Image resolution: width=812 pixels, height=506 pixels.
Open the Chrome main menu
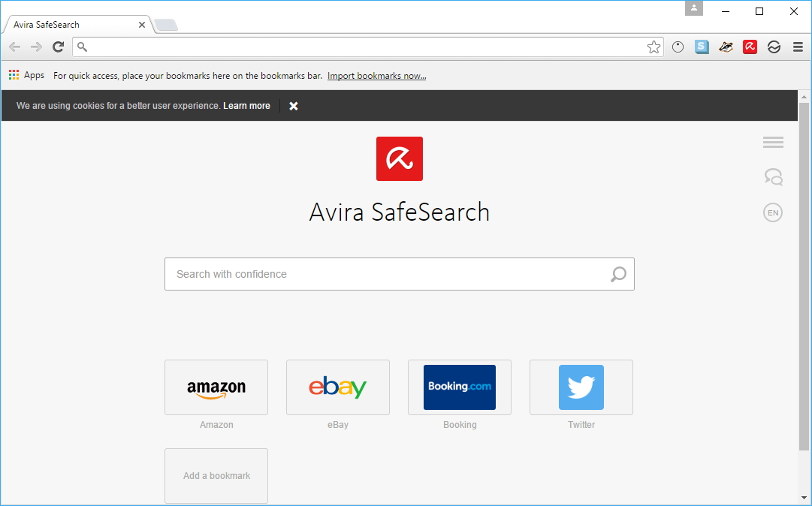pyautogui.click(x=798, y=47)
